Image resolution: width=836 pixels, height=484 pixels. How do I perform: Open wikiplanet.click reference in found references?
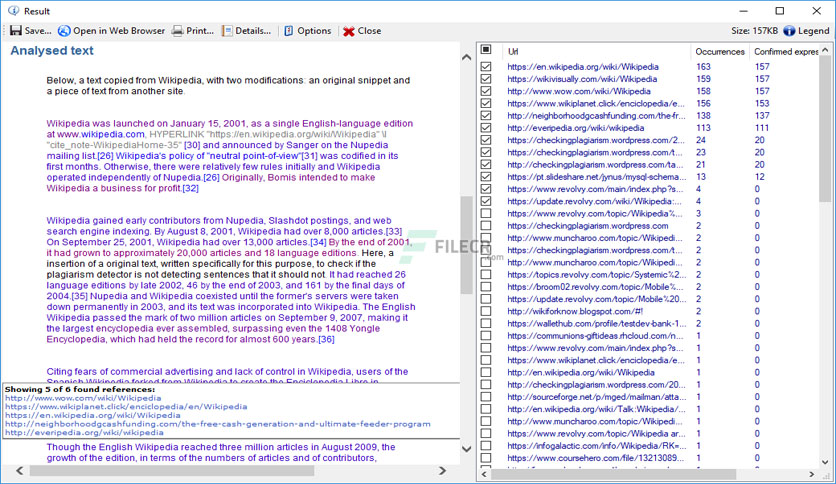126,407
